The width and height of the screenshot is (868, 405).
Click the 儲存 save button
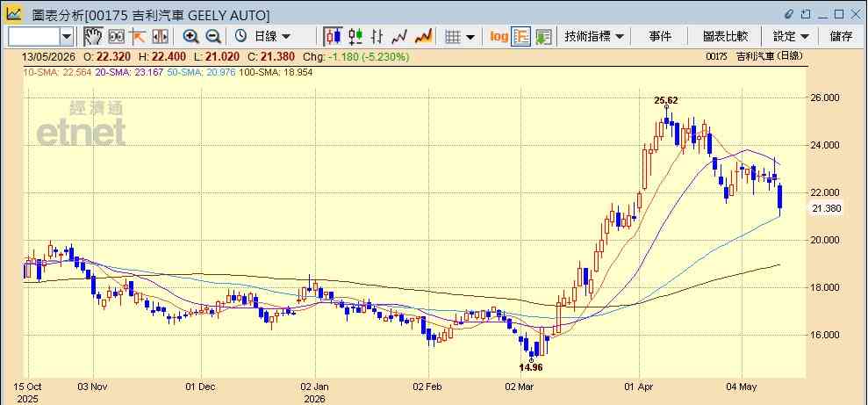(x=841, y=37)
